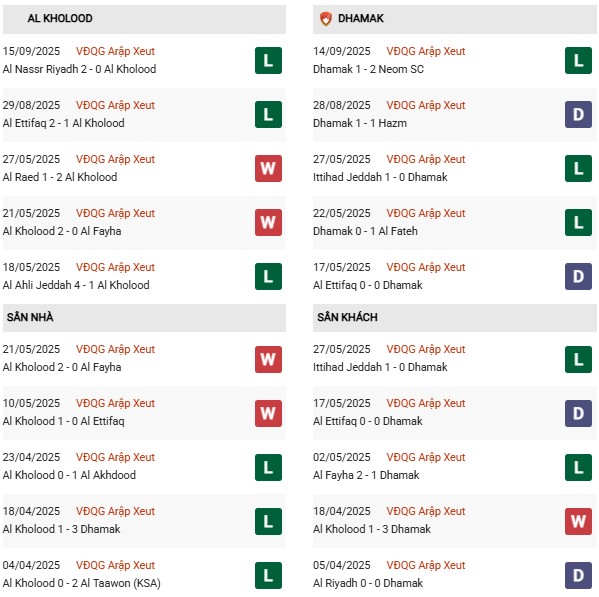Click the L badge for Al Taawon (KSA) match
The height and width of the screenshot is (597, 599).
click(x=268, y=575)
